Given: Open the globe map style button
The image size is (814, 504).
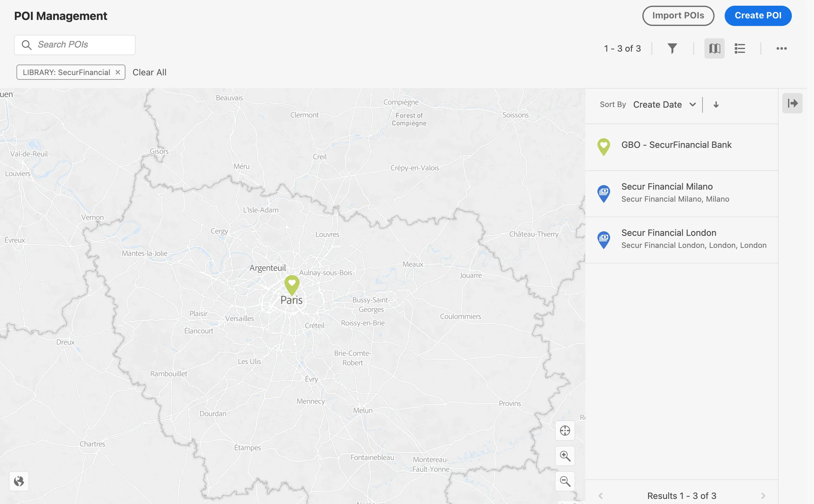Looking at the screenshot, I should pos(19,481).
